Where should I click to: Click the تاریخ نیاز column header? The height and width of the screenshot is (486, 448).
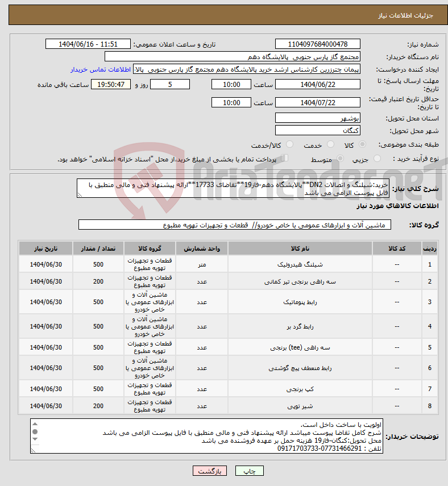(46, 248)
